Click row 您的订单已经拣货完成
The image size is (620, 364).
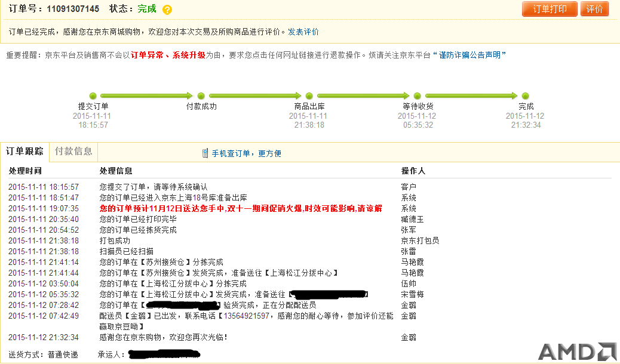[138, 230]
